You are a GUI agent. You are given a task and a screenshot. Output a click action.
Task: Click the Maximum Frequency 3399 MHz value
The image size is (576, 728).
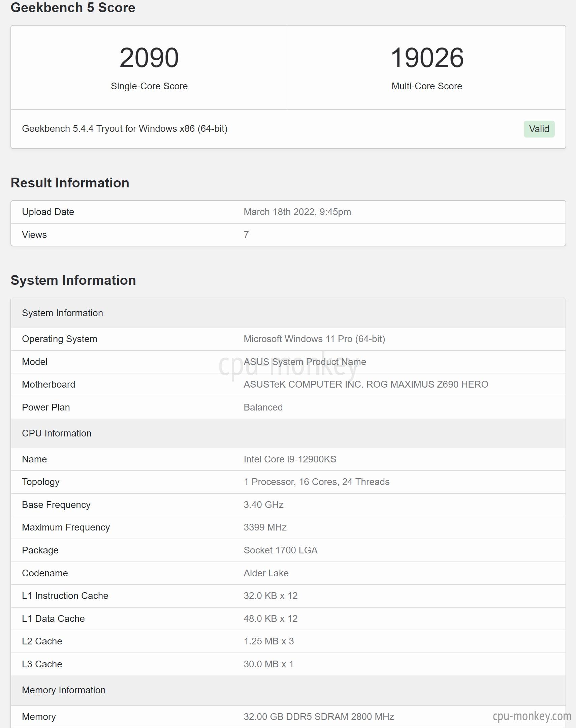click(x=265, y=527)
